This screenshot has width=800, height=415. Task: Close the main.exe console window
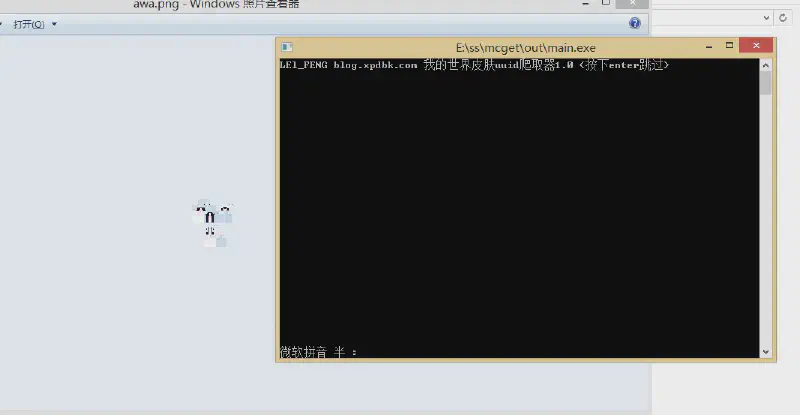coord(756,46)
